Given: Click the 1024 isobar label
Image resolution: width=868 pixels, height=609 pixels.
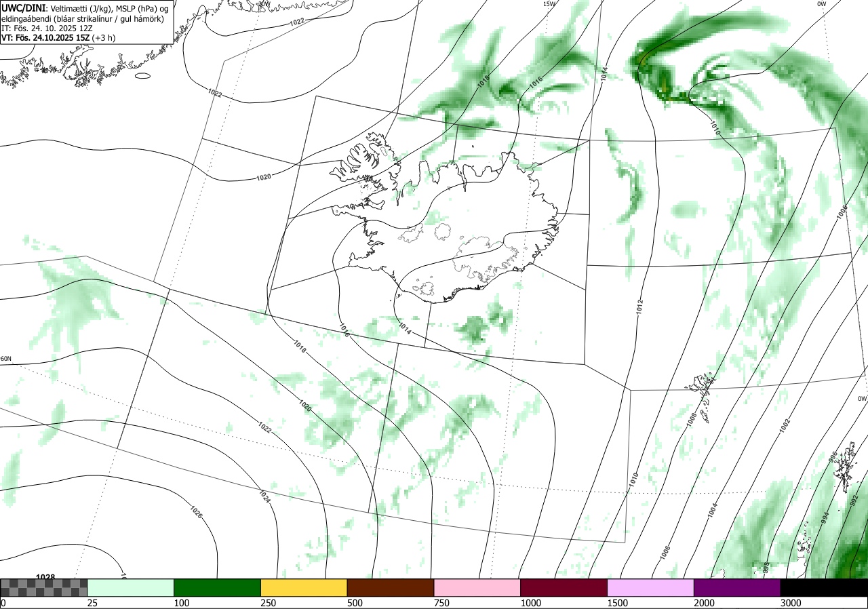Looking at the screenshot, I should [265, 496].
